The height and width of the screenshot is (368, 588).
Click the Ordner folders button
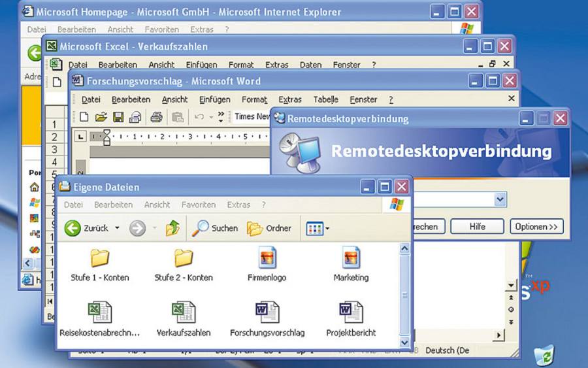tap(269, 227)
